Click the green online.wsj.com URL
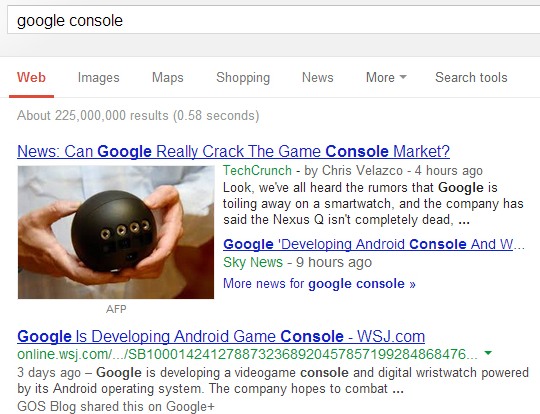This screenshot has height=414, width=540. [247, 354]
